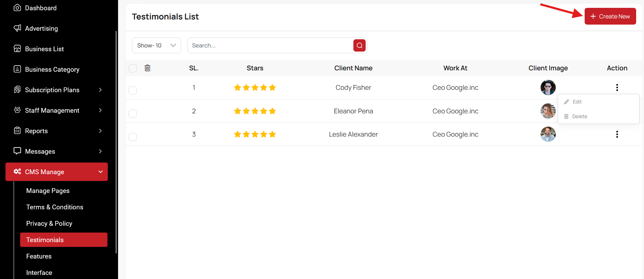Choose Delete from the action menu
Screen dimensions: 644x279
pos(579,116)
